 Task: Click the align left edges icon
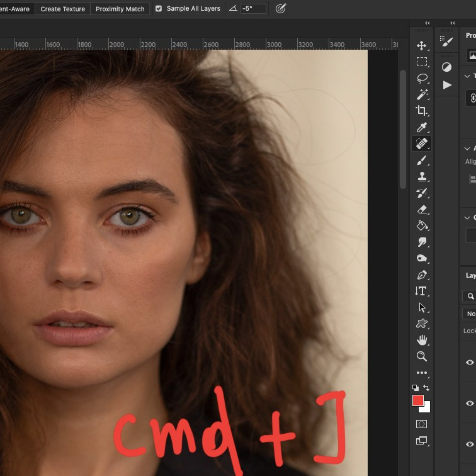(472, 179)
